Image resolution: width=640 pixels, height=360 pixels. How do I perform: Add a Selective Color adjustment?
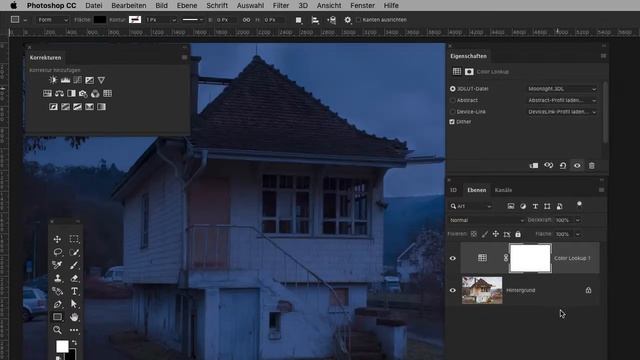pos(89,107)
